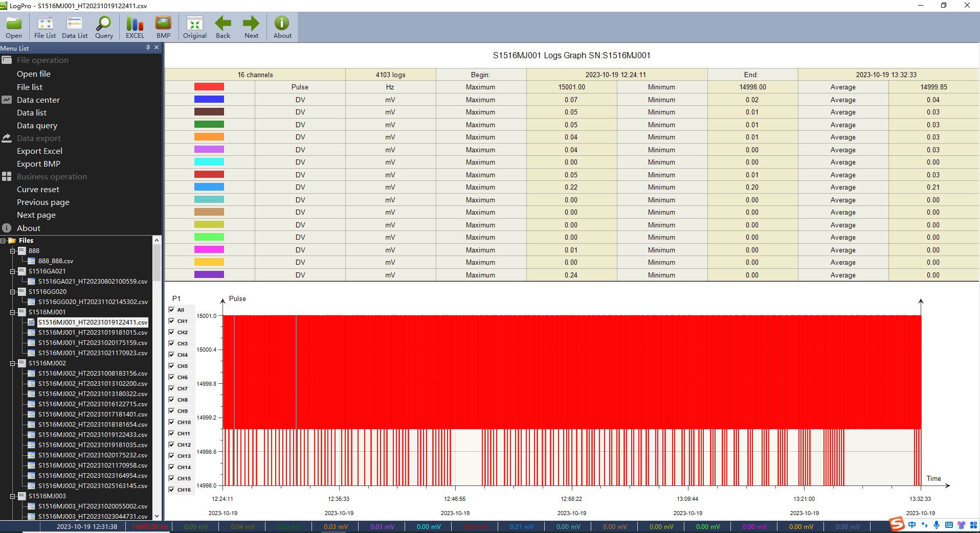The width and height of the screenshot is (980, 533).
Task: Collapse the S1516MJ001 folder tree node
Action: click(13, 312)
